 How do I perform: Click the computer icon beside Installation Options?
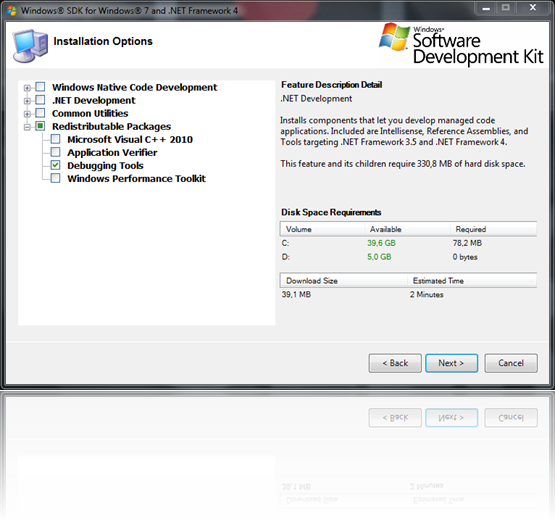pos(30,46)
